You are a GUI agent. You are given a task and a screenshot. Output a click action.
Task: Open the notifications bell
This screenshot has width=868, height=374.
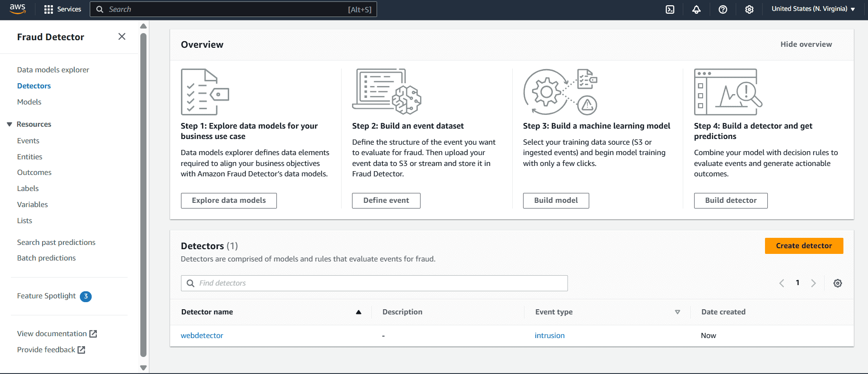(696, 9)
